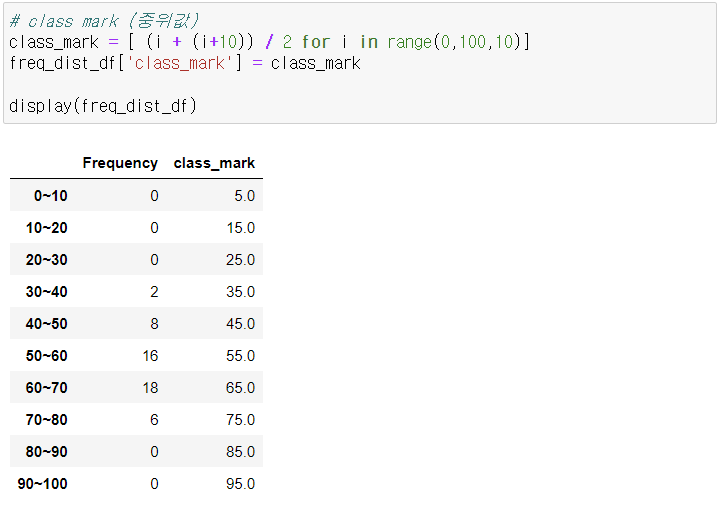Image resolution: width=718 pixels, height=505 pixels.
Task: Click the Frequency column header
Action: (x=120, y=163)
